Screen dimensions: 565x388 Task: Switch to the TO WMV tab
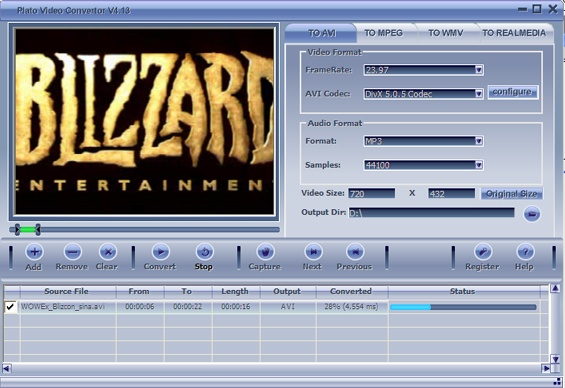point(446,33)
